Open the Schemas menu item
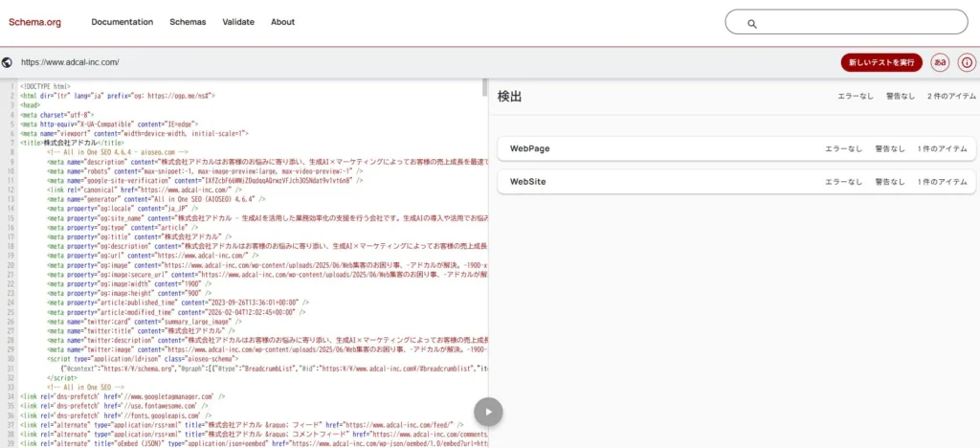 tap(188, 22)
